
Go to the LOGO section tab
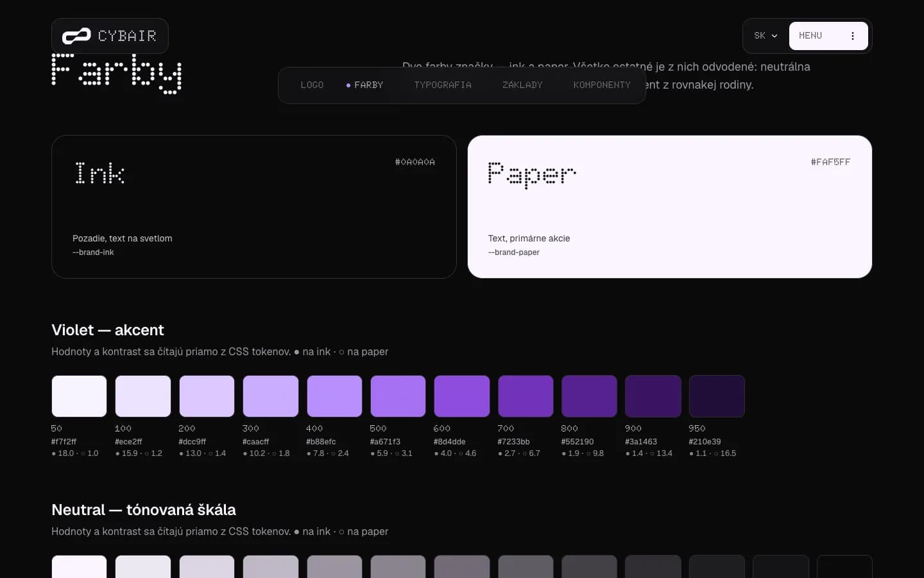(312, 85)
